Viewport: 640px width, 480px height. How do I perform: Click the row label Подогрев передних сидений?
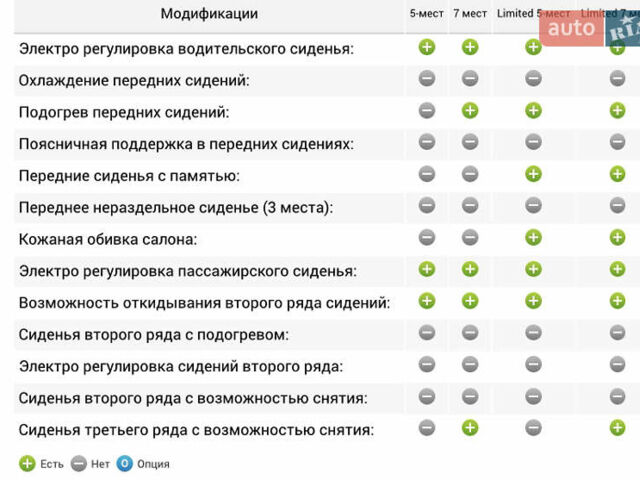(x=124, y=112)
